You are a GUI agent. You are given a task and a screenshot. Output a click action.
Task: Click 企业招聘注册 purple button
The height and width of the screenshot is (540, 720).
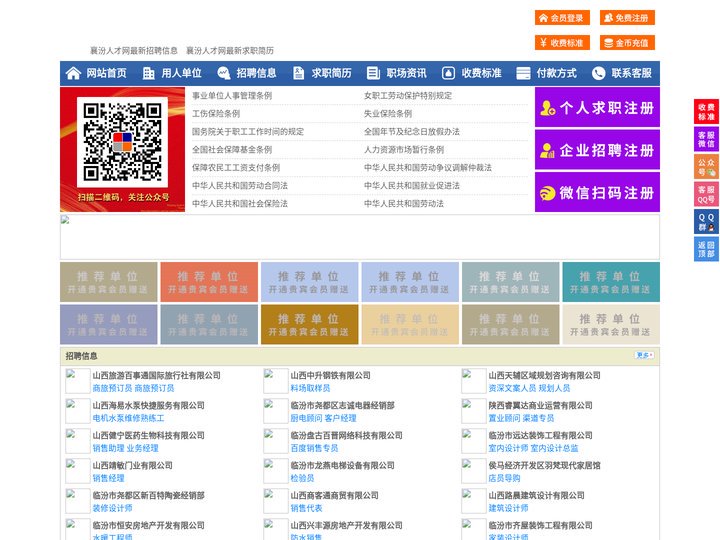coord(597,150)
